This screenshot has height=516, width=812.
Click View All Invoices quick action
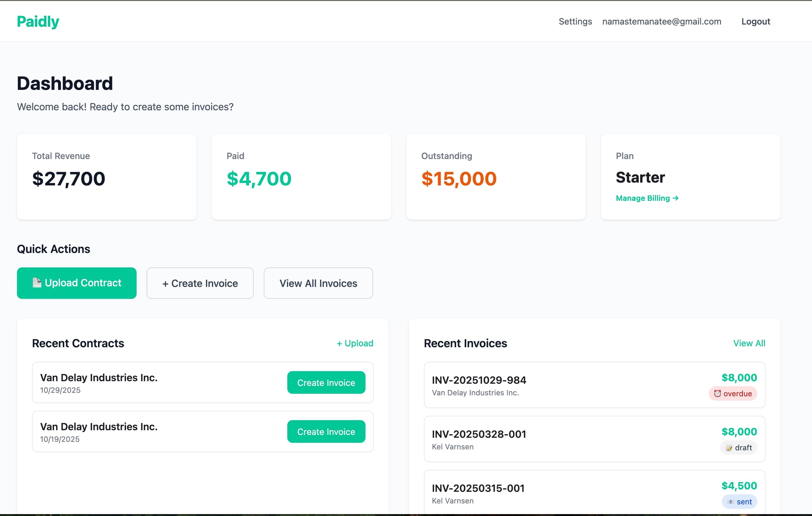pos(318,283)
